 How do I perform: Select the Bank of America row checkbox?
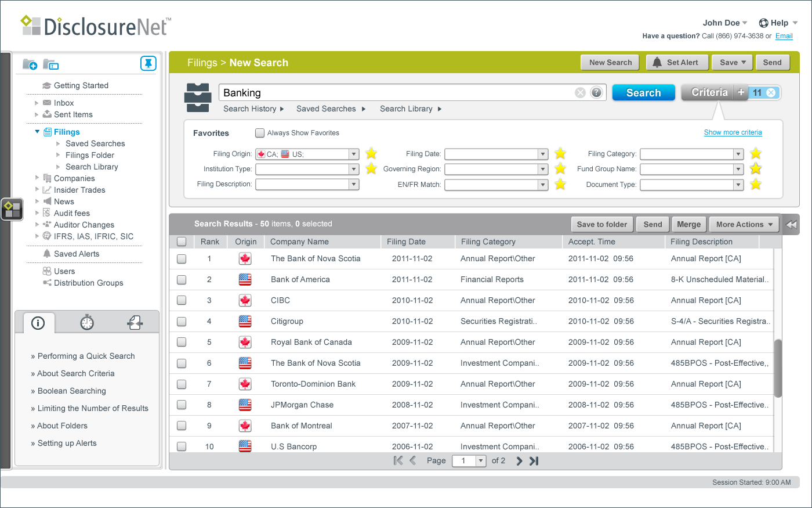(x=182, y=280)
